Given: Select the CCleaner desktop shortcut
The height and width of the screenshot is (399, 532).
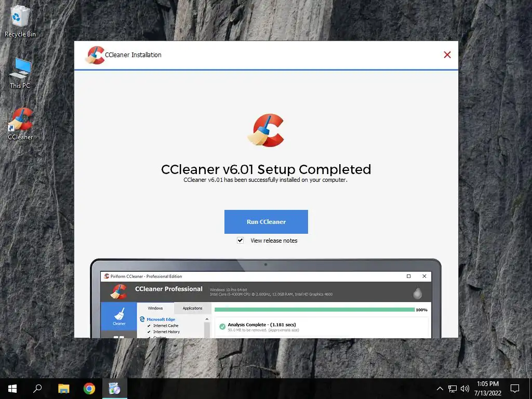Looking at the screenshot, I should (x=20, y=124).
